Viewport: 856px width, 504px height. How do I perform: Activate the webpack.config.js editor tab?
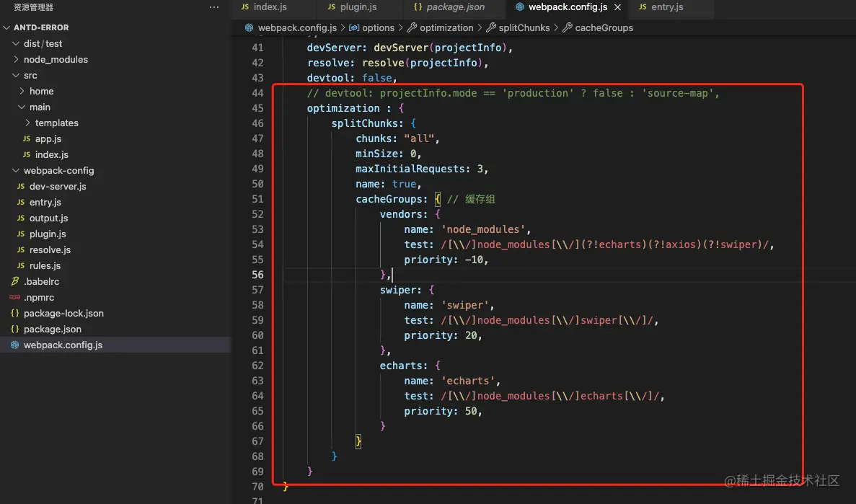pyautogui.click(x=568, y=7)
